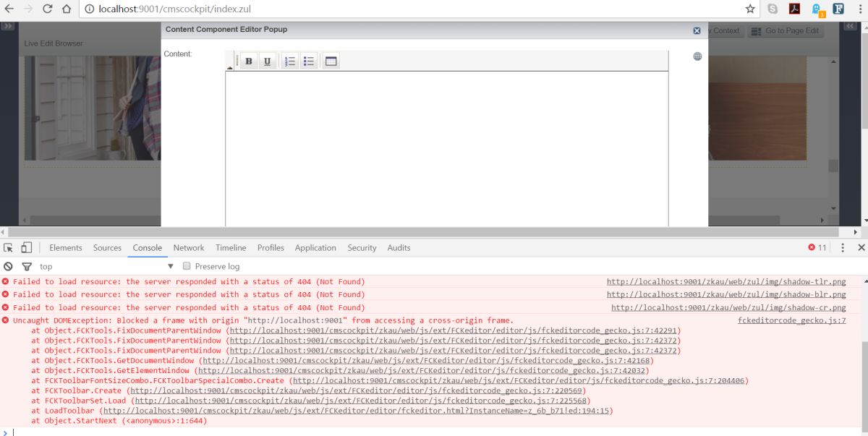
Task: Open the shadow-cr.png resource link
Action: pos(728,308)
